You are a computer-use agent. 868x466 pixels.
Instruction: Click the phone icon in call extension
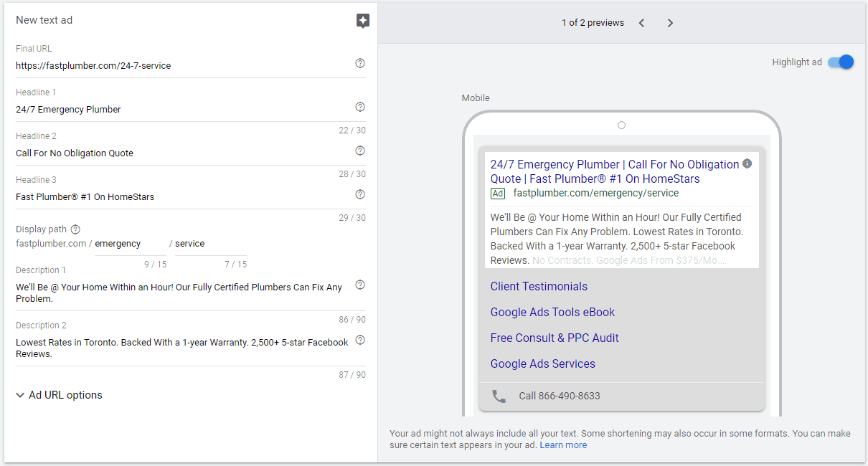click(499, 396)
